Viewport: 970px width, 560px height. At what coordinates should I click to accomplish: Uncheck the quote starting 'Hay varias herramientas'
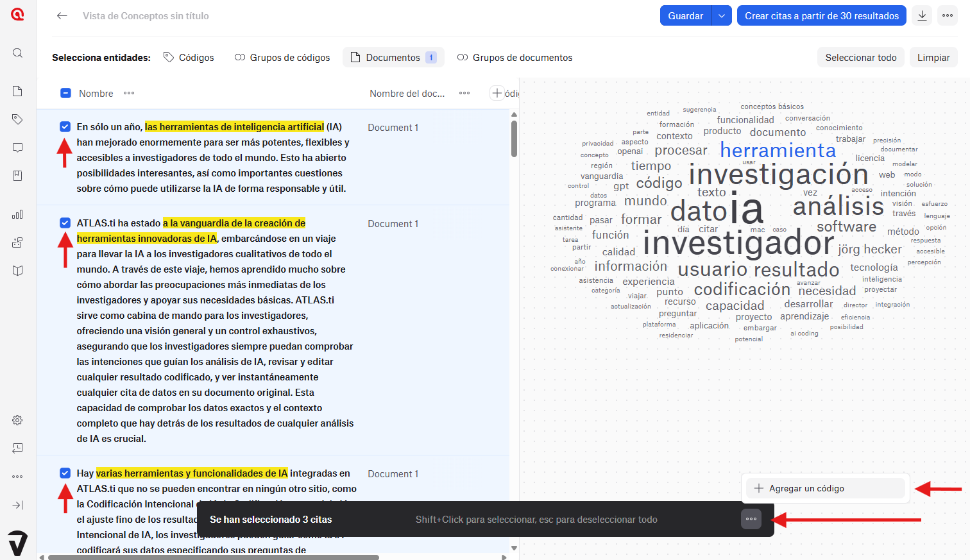[65, 473]
